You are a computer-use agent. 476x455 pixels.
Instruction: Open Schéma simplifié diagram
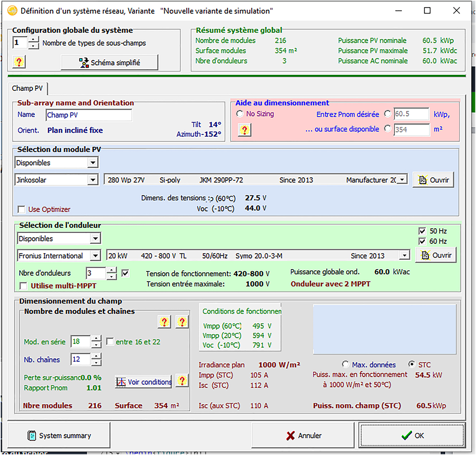[x=109, y=62]
